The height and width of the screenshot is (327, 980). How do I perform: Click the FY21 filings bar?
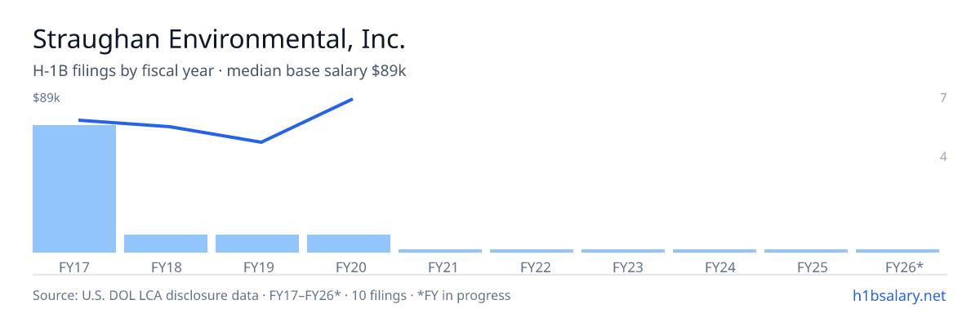click(440, 251)
